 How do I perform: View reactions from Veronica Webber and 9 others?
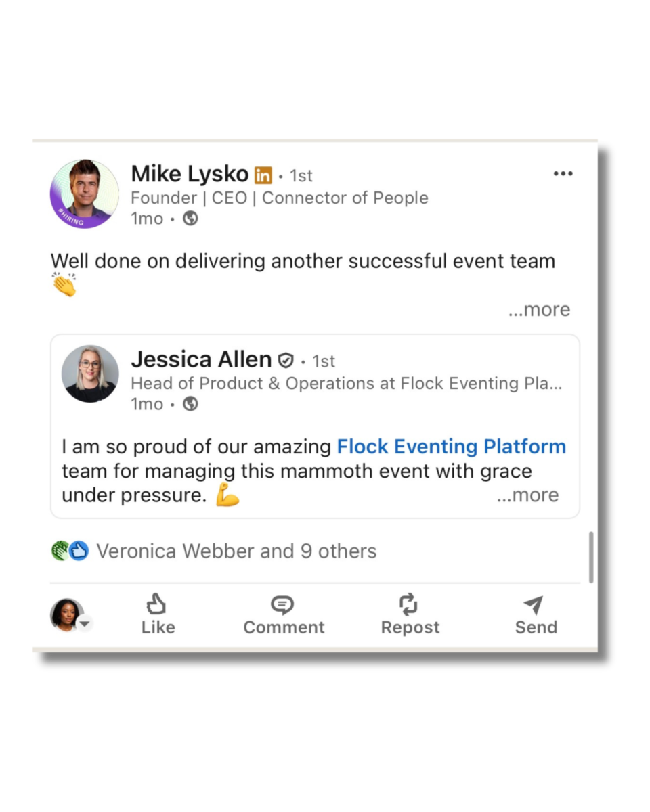(236, 551)
